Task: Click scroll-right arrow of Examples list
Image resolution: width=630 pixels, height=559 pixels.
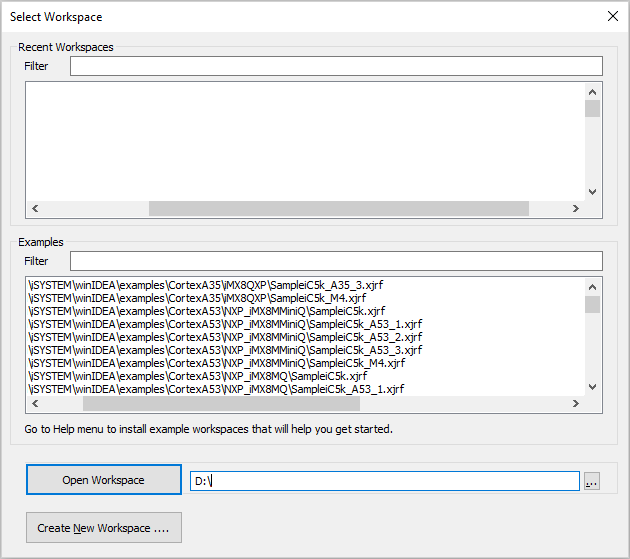Action: pos(575,404)
